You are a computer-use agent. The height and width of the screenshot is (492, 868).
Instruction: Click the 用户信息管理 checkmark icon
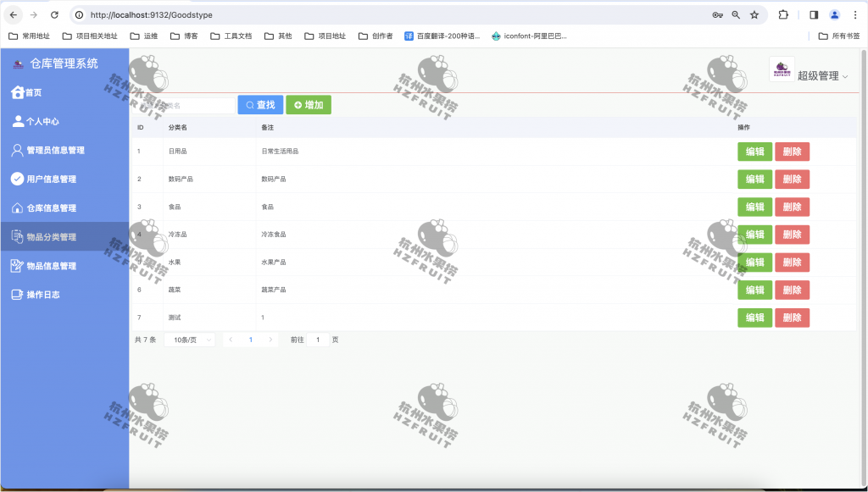[19, 179]
